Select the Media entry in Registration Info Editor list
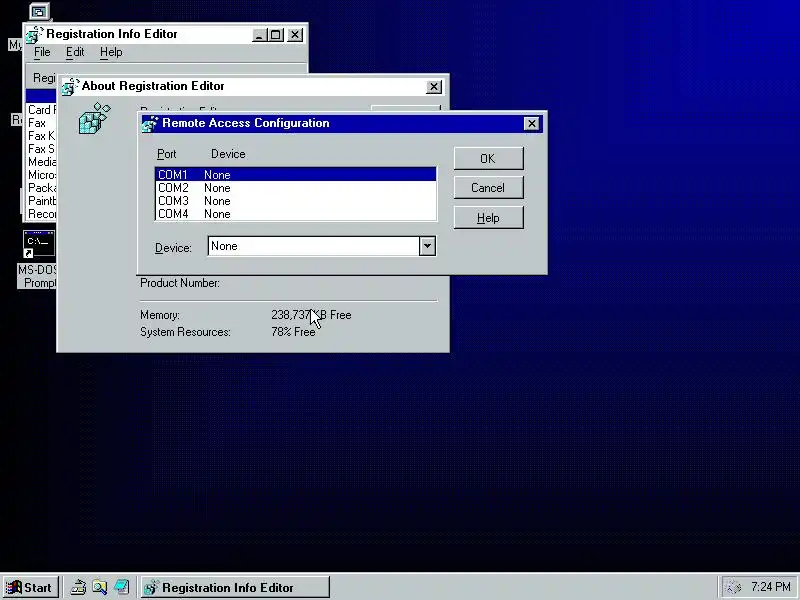The image size is (800, 600). 42,162
